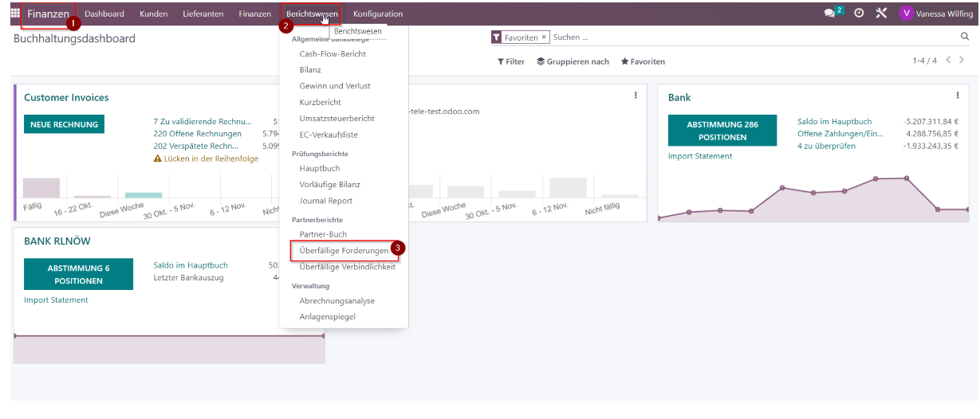Go to next page arrow
Image resolution: width=980 pixels, height=419 pixels.
(962, 61)
